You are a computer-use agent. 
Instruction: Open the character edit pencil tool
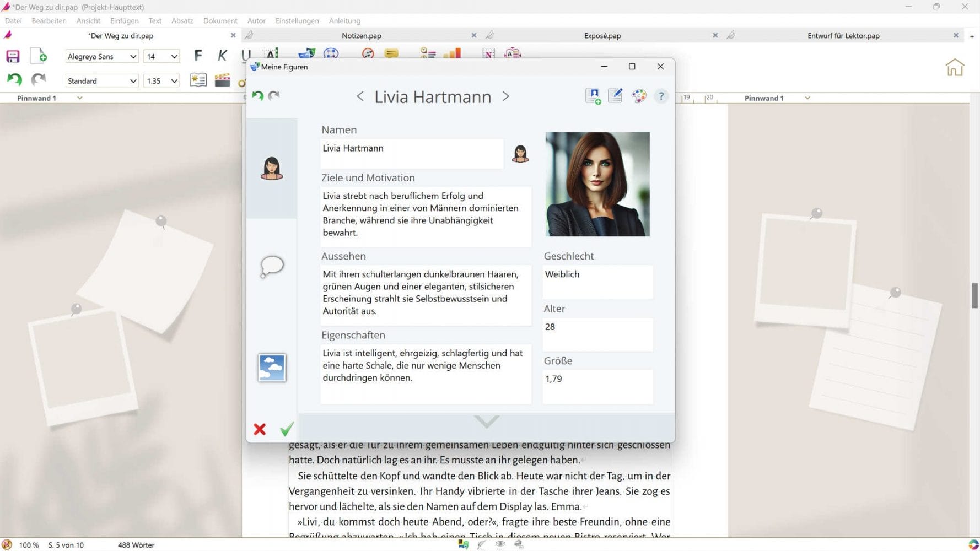coord(615,95)
